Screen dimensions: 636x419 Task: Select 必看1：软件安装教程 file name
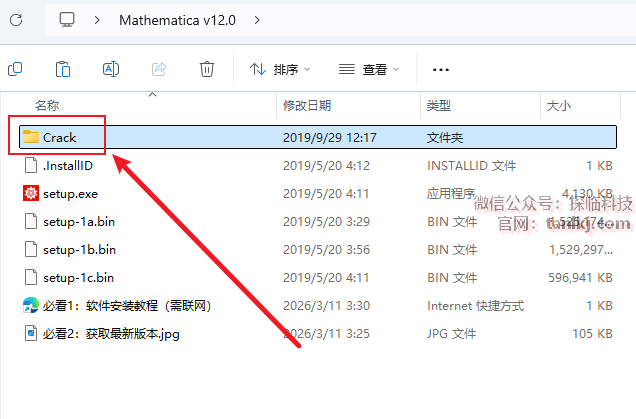127,305
